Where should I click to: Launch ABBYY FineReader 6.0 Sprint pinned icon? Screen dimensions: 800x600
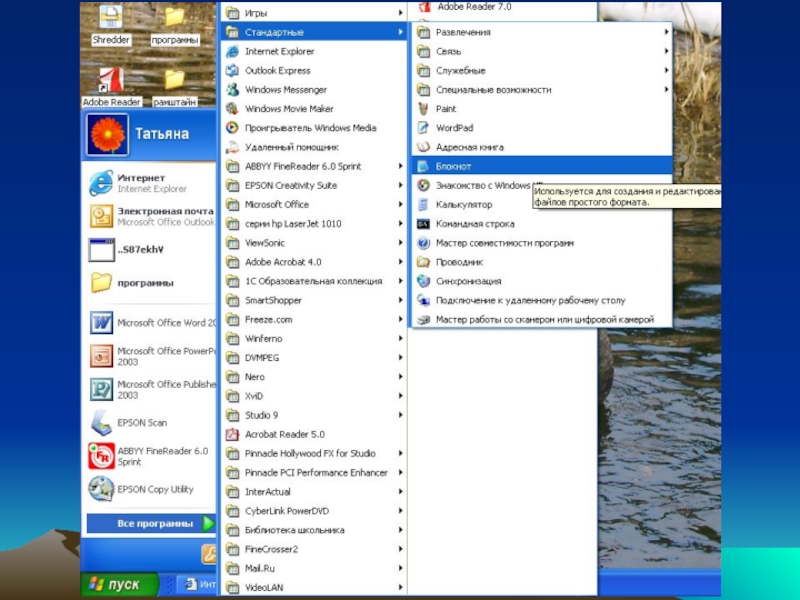(x=101, y=456)
